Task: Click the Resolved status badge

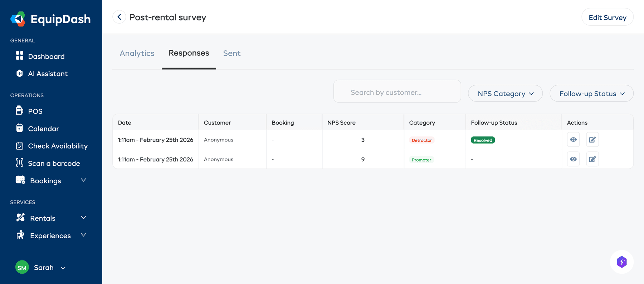Action: 483,140
